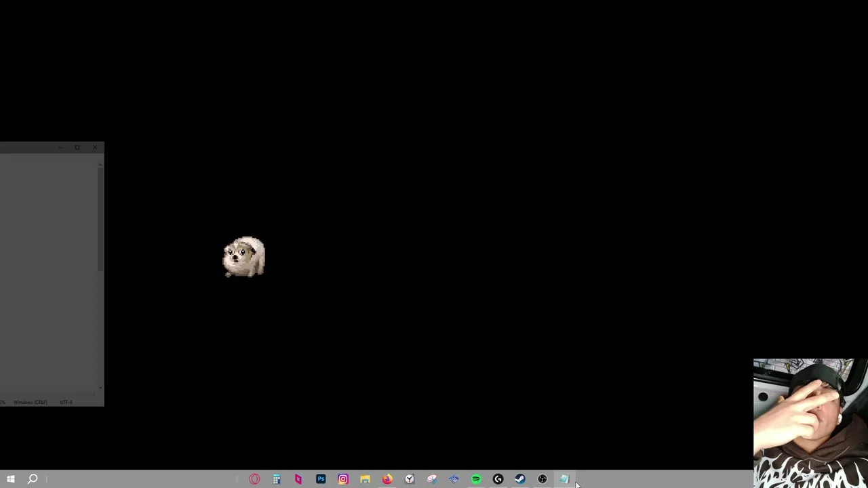Open the pink diamond app on taskbar

pyautogui.click(x=298, y=479)
